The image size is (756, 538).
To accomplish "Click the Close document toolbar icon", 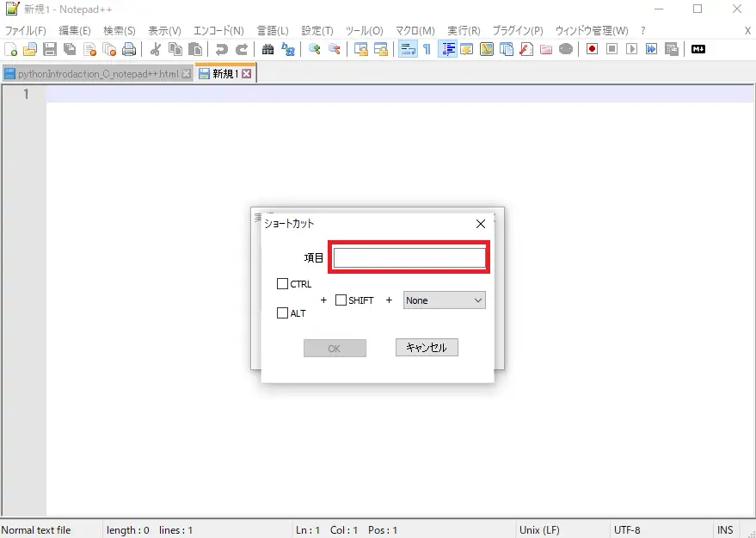I will (89, 49).
